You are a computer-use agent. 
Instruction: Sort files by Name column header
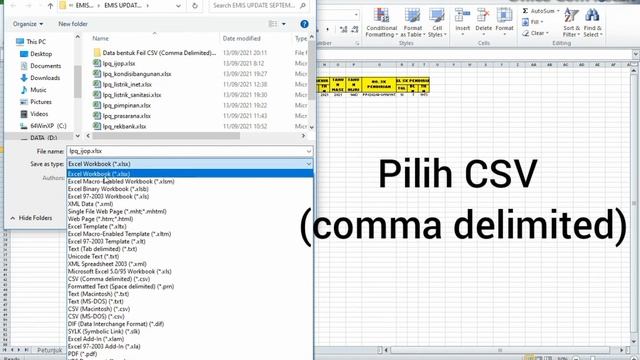coord(100,38)
